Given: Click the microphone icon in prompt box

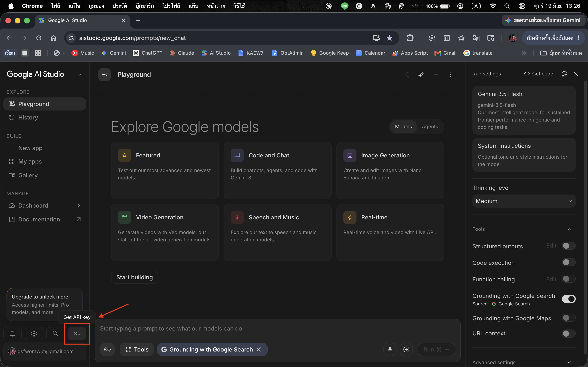Looking at the screenshot, I should tap(390, 349).
